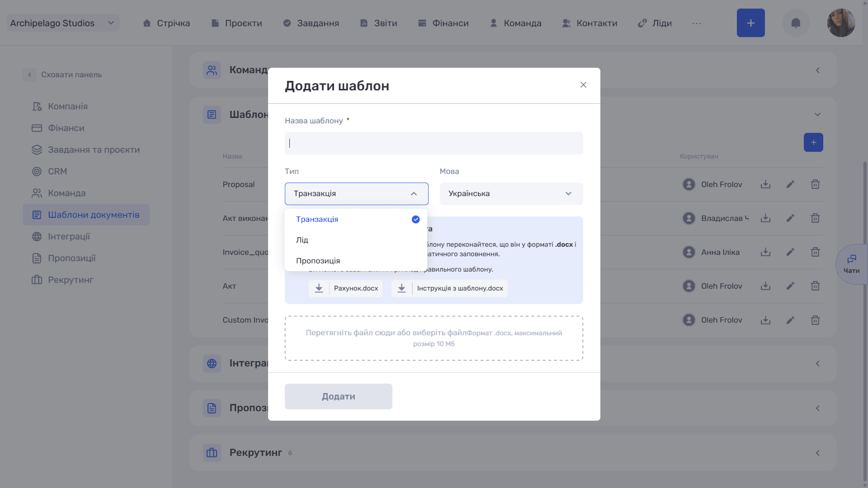Choose Пропозиція from the type list

click(x=356, y=261)
